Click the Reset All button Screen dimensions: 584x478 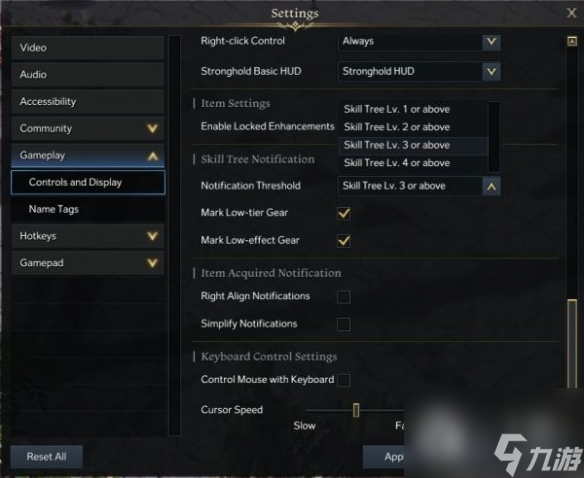point(47,457)
